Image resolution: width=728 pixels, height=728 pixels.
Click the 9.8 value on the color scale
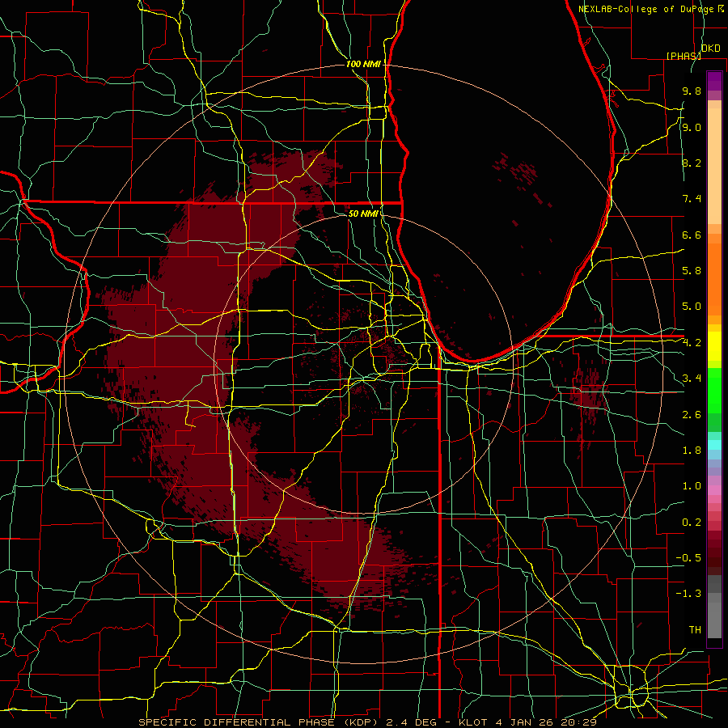tap(692, 91)
